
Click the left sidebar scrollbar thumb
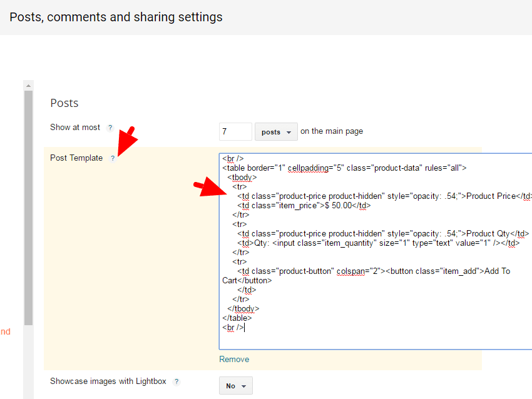tap(28, 206)
